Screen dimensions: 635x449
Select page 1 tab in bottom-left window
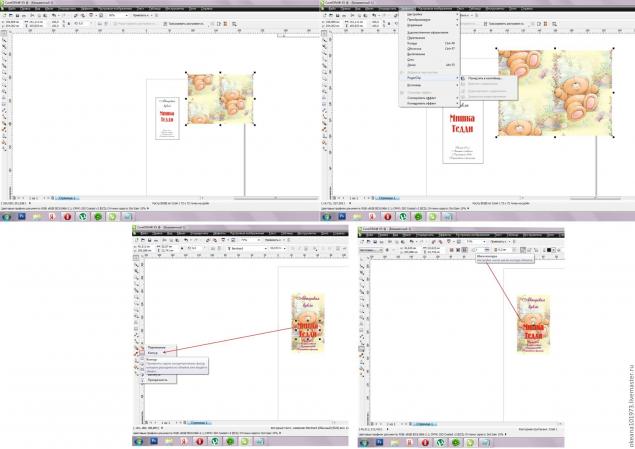pos(199,423)
